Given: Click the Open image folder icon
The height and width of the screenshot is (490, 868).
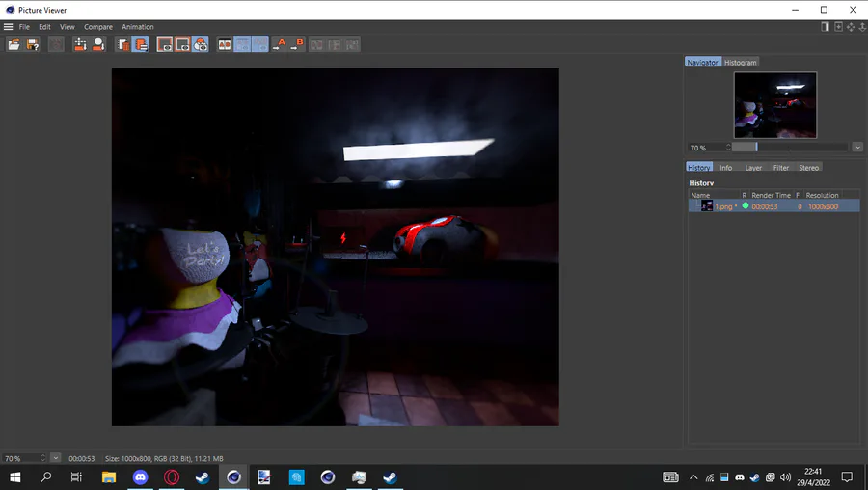Looking at the screenshot, I should click(14, 44).
